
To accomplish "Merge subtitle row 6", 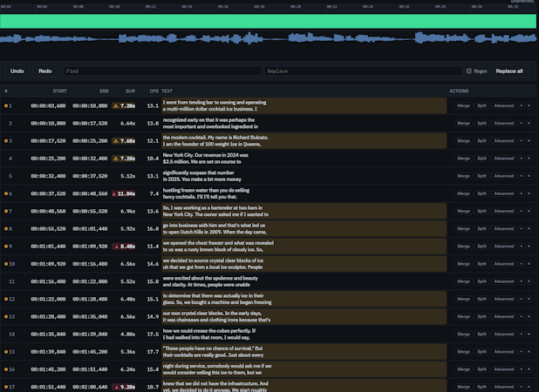I will click(x=463, y=193).
